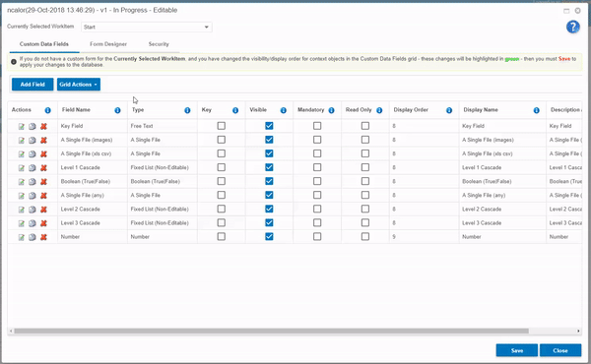591x364 pixels.
Task: Delete the A Single File (xls csv) row
Action: point(43,153)
